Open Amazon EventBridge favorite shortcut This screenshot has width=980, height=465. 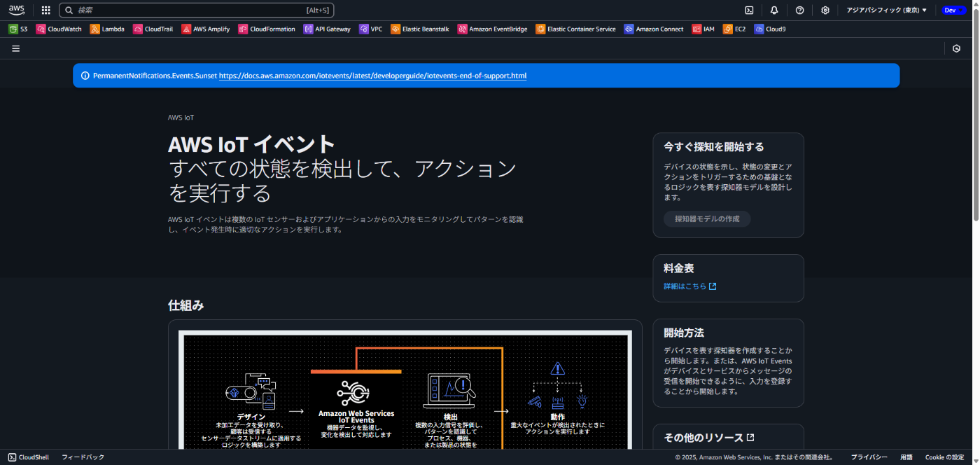493,29
